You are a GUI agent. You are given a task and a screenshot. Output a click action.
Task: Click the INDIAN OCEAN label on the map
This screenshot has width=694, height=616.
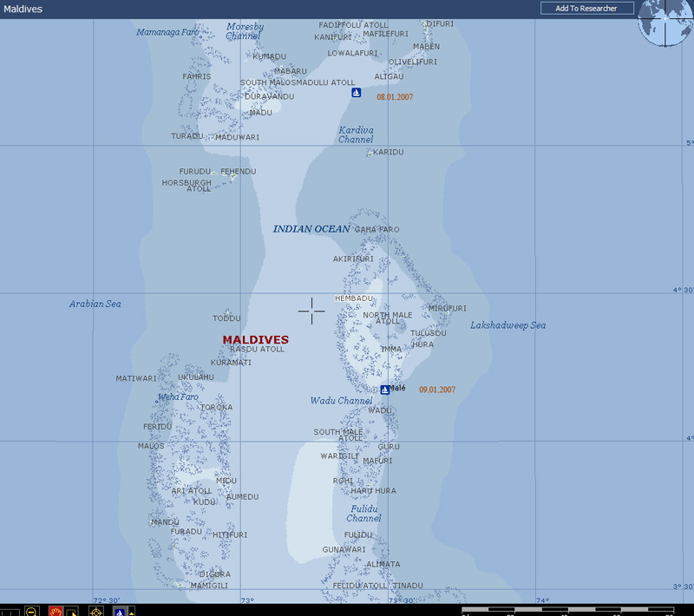pyautogui.click(x=311, y=229)
